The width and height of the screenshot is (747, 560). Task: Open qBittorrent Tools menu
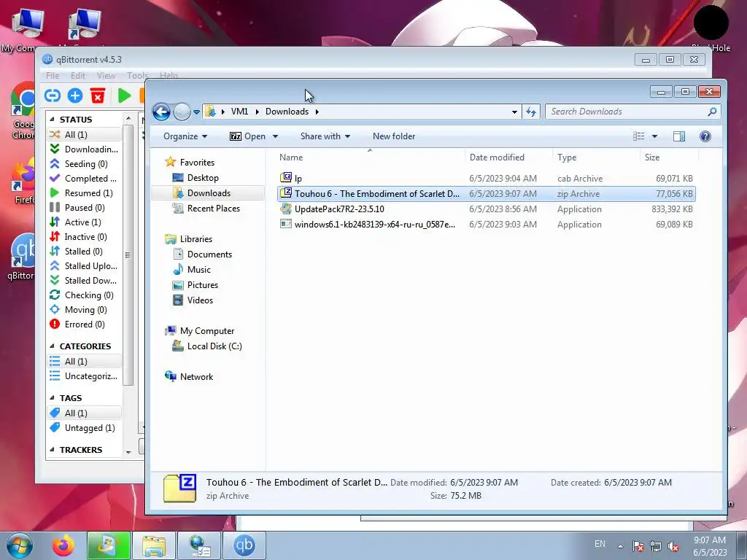tap(138, 75)
